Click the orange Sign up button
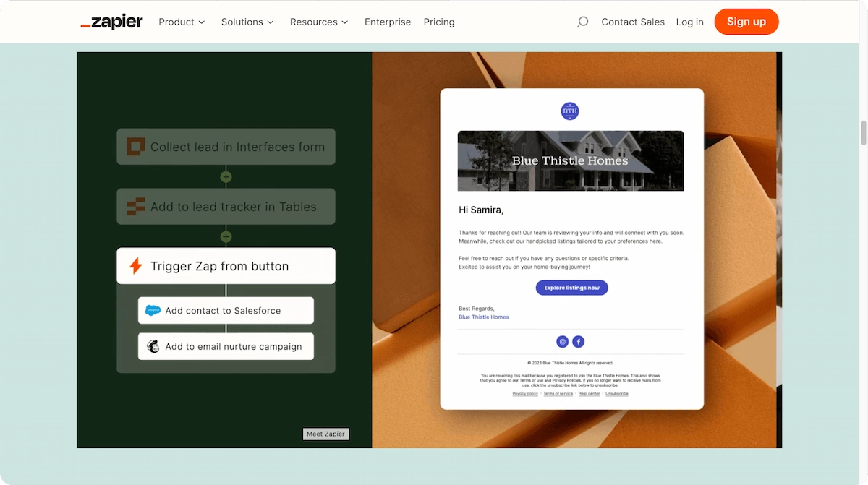This screenshot has height=485, width=868. (746, 22)
